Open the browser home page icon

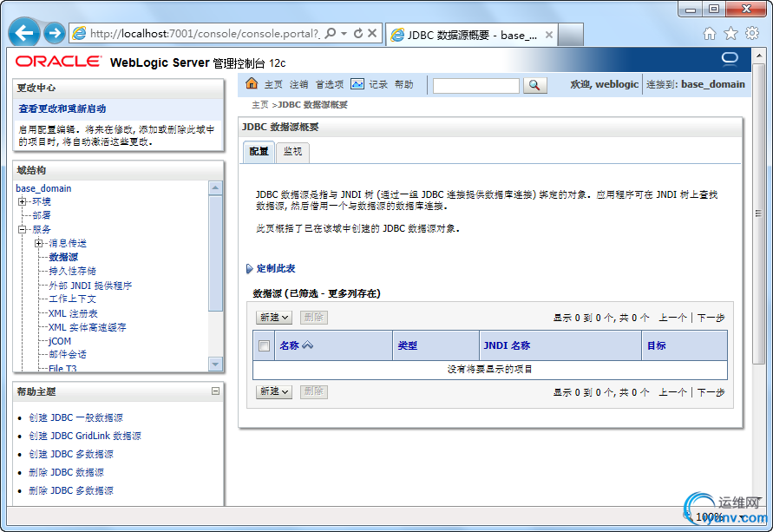pos(710,34)
